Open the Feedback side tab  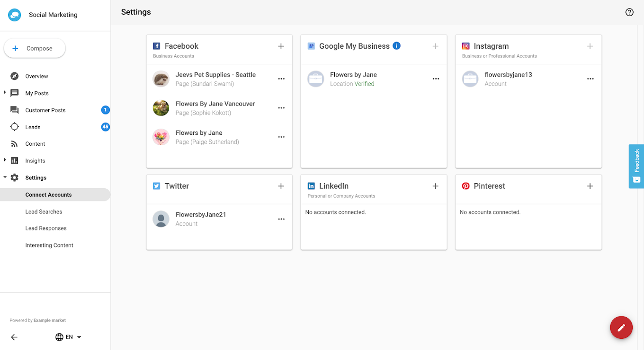[636, 166]
